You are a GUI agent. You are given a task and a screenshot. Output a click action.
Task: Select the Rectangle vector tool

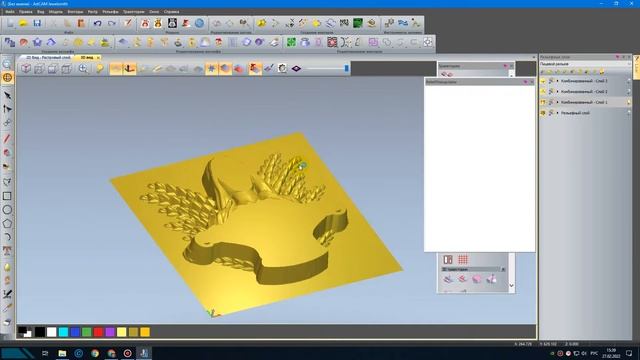[7, 196]
